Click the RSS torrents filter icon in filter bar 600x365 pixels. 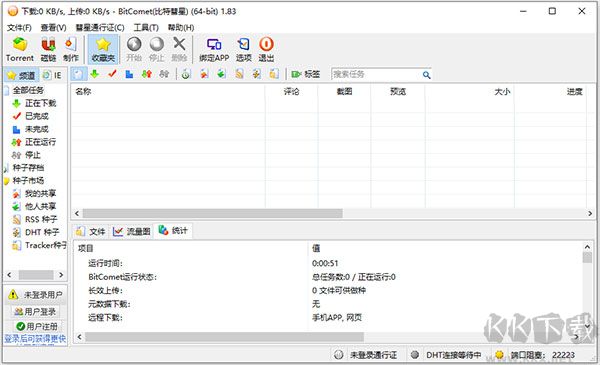pos(239,74)
